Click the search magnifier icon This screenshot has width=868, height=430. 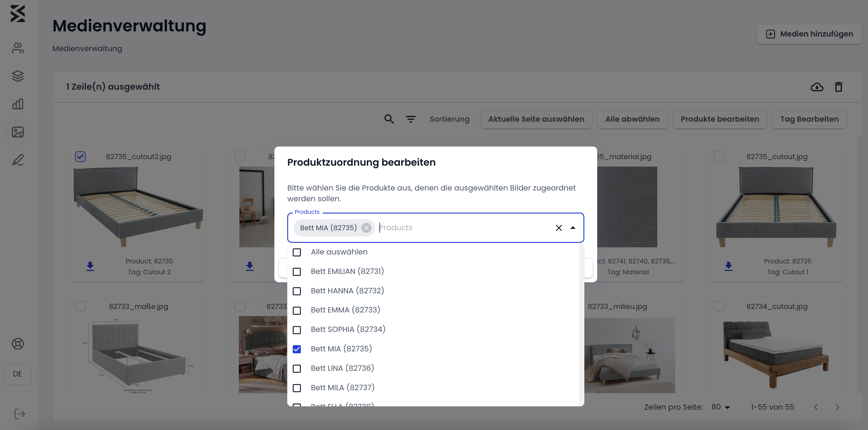point(389,119)
